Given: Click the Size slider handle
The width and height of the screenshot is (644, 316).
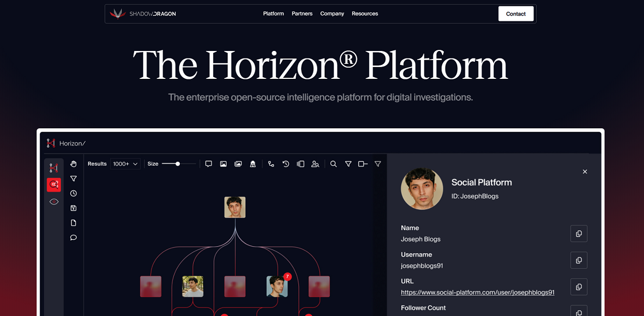Looking at the screenshot, I should (x=178, y=164).
